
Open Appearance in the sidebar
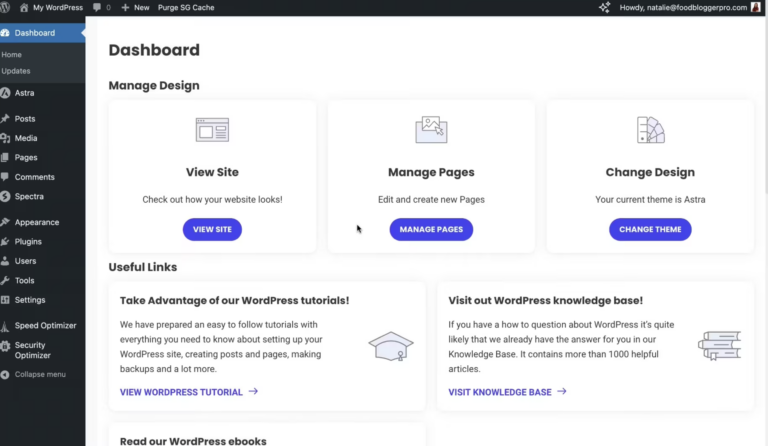[37, 222]
